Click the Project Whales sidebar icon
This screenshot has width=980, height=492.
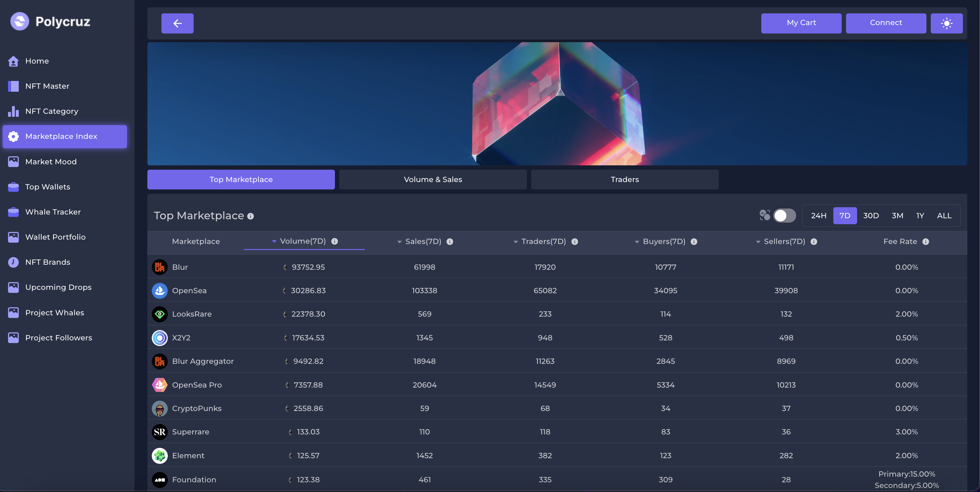coord(13,313)
